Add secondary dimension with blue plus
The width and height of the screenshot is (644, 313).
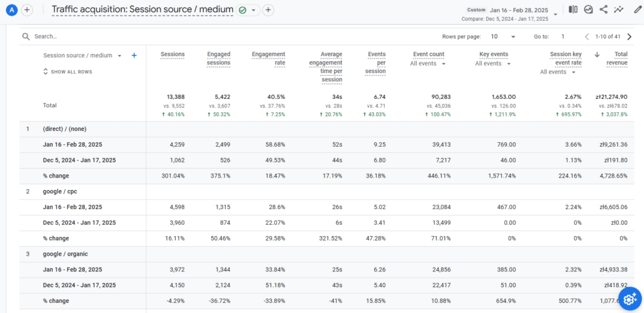click(x=134, y=55)
